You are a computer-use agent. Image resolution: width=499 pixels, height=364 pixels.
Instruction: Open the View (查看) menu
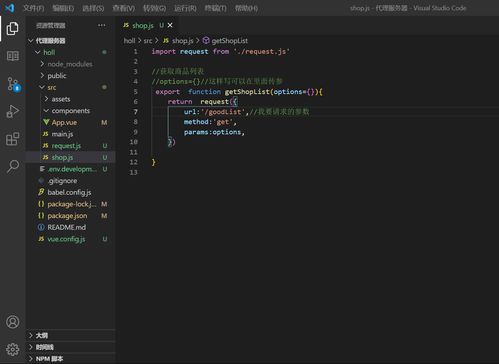tap(124, 8)
